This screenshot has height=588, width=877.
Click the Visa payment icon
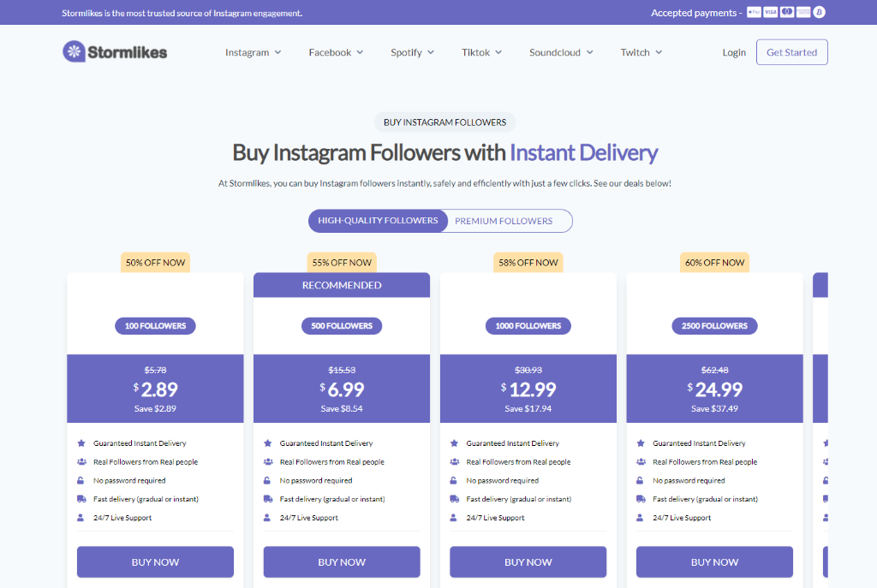[770, 12]
